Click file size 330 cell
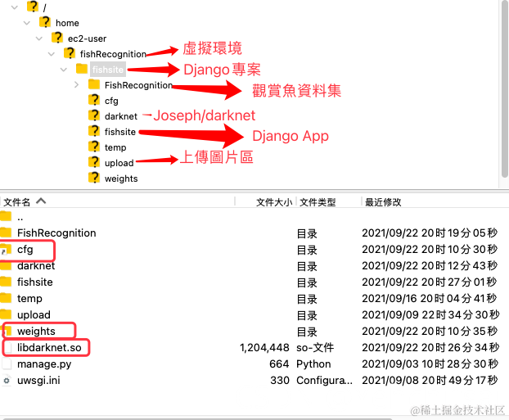This screenshot has height=420, width=509. point(280,381)
